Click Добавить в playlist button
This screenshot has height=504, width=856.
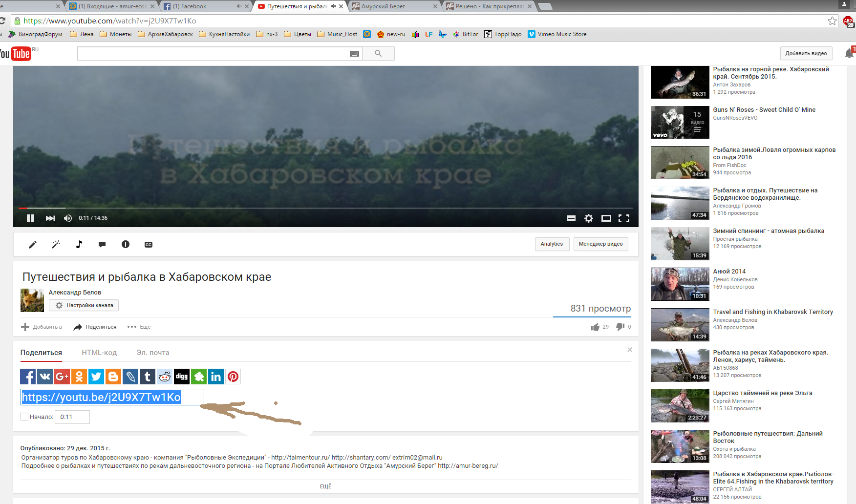[42, 327]
